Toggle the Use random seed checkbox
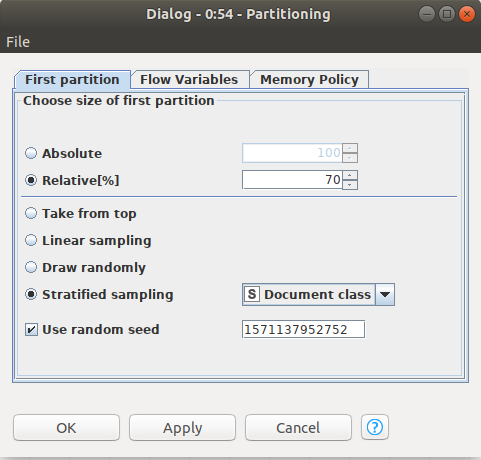 point(31,330)
